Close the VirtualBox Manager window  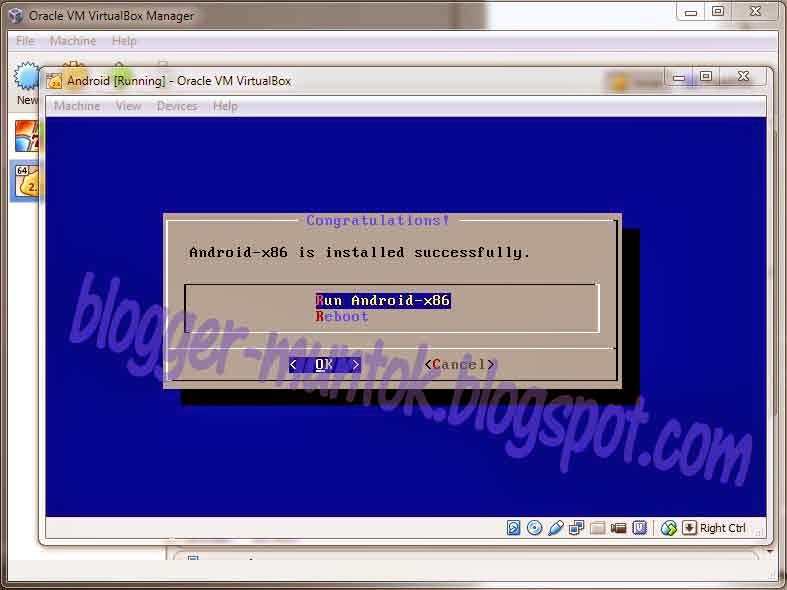[x=755, y=12]
